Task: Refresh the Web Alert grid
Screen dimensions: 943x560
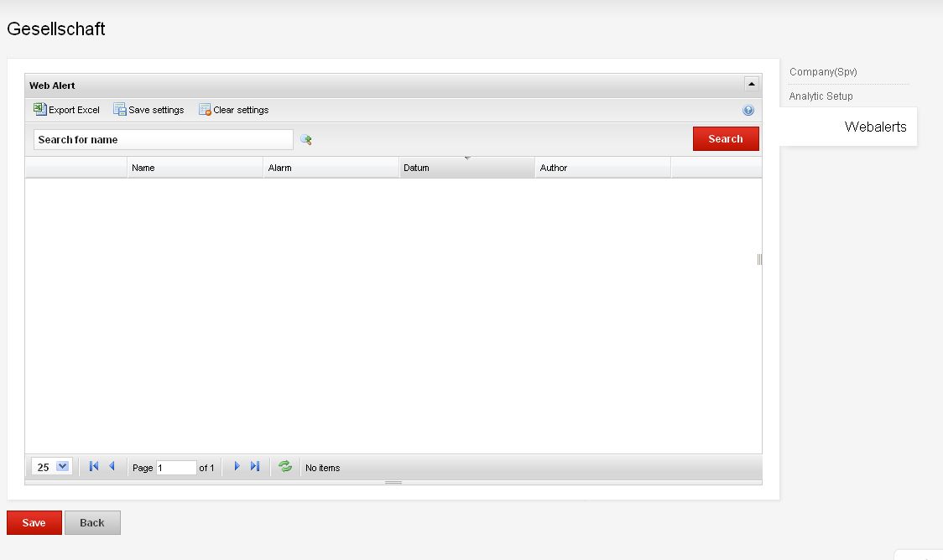Action: click(285, 467)
